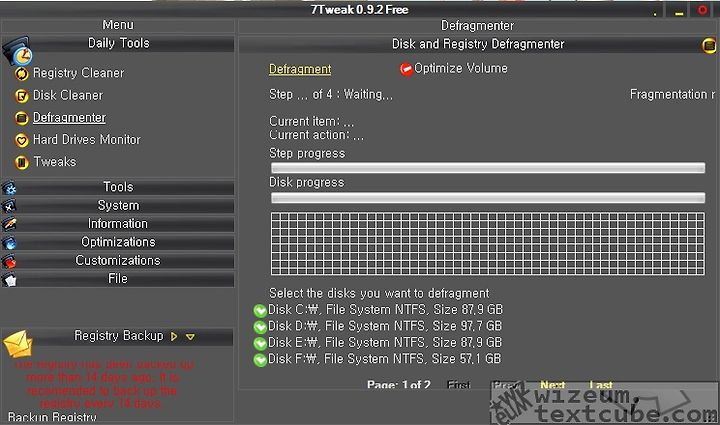Click the Registry Backup play arrow
The width and height of the screenshot is (720, 425).
[174, 336]
